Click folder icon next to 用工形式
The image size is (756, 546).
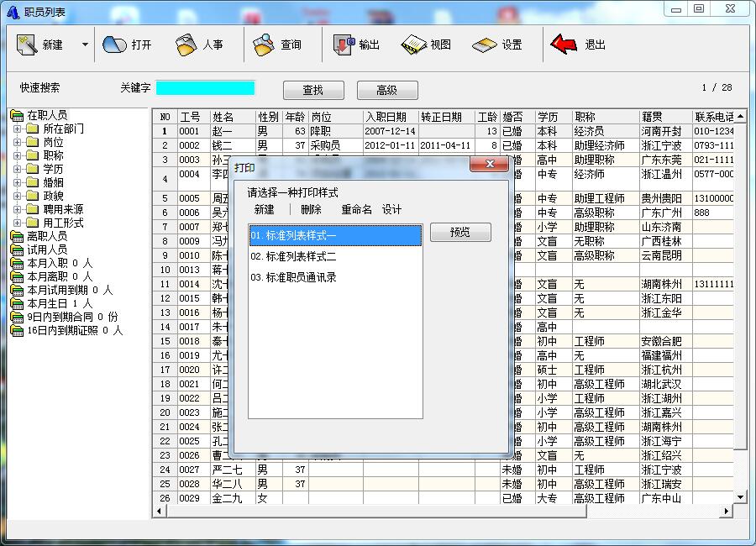[32, 223]
